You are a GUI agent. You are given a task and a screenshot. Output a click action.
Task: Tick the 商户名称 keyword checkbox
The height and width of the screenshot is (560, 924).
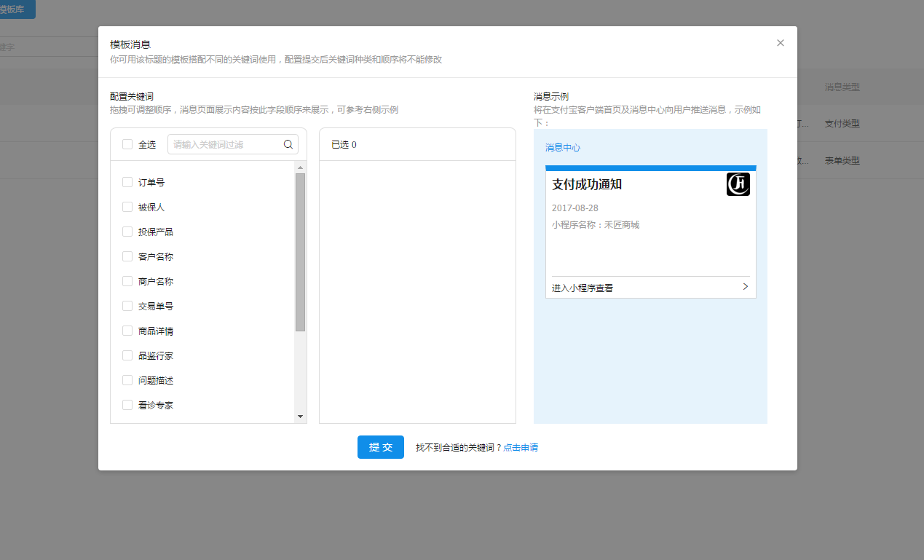[x=127, y=281]
